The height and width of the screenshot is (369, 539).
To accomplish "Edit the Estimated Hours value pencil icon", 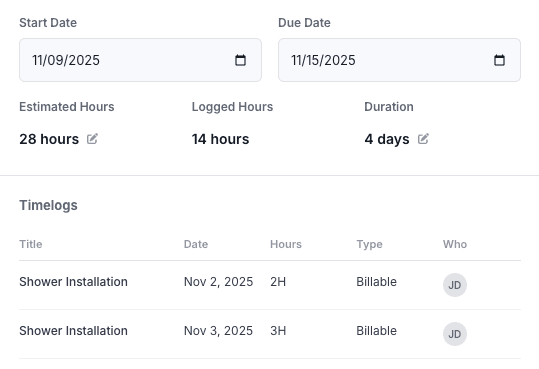I will pos(92,139).
